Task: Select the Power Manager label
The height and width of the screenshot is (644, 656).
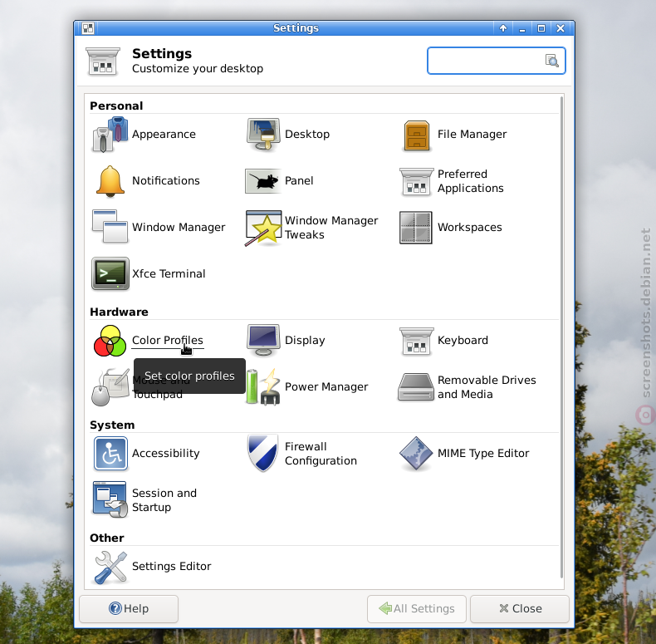Action: pyautogui.click(x=326, y=386)
